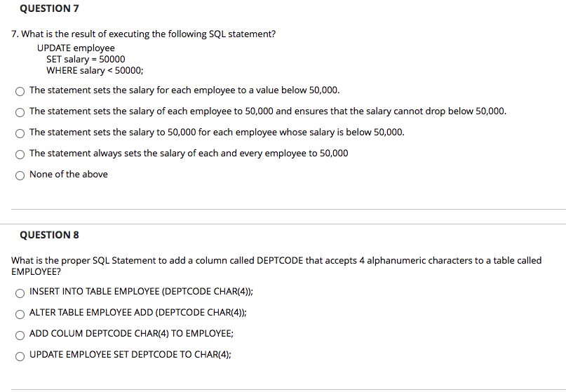Select 'None of the above' radio button
The height and width of the screenshot is (392, 566).
(20, 175)
